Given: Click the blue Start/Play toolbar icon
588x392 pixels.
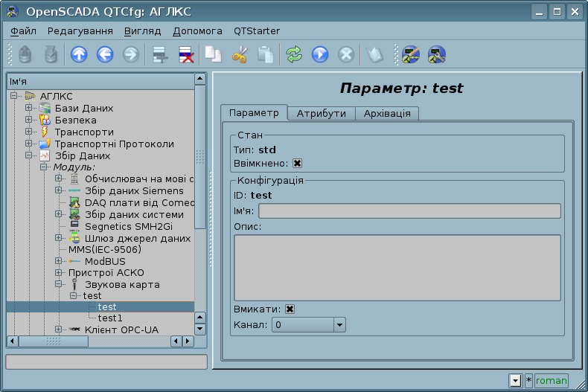Looking at the screenshot, I should point(320,54).
